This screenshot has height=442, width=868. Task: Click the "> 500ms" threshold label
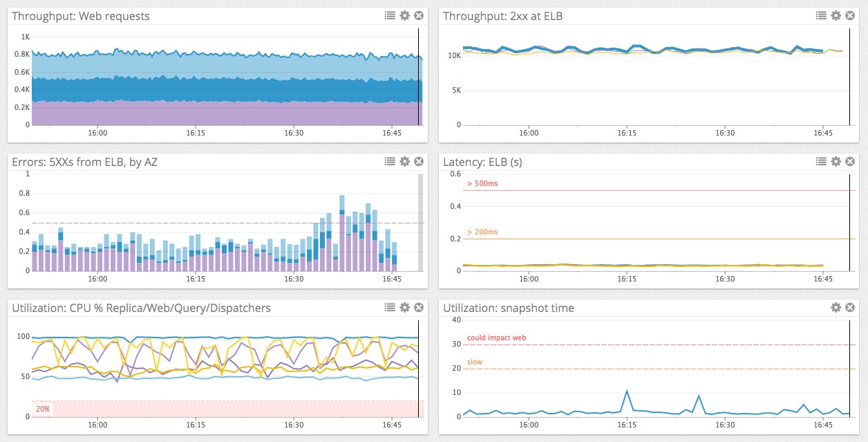pos(482,184)
